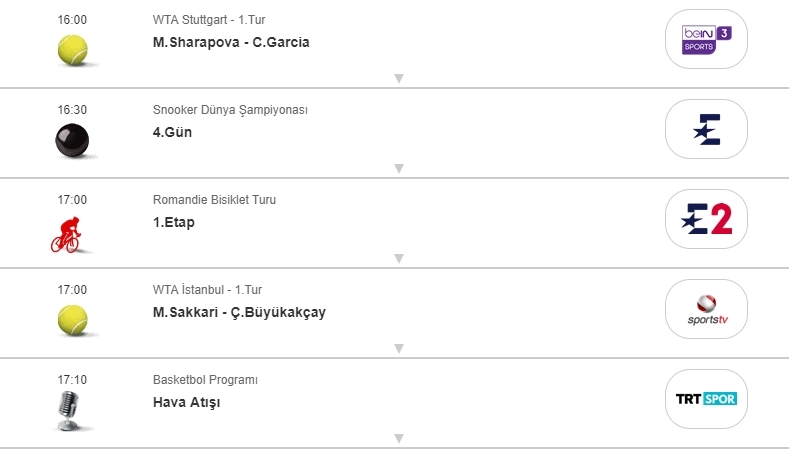Click the M.Sakkari - Ç.Büyükakçay match title
This screenshot has width=789, height=449.
[239, 312]
